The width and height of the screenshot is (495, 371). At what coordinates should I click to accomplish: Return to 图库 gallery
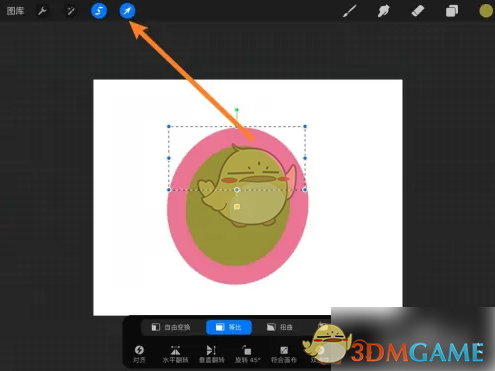pyautogui.click(x=15, y=11)
